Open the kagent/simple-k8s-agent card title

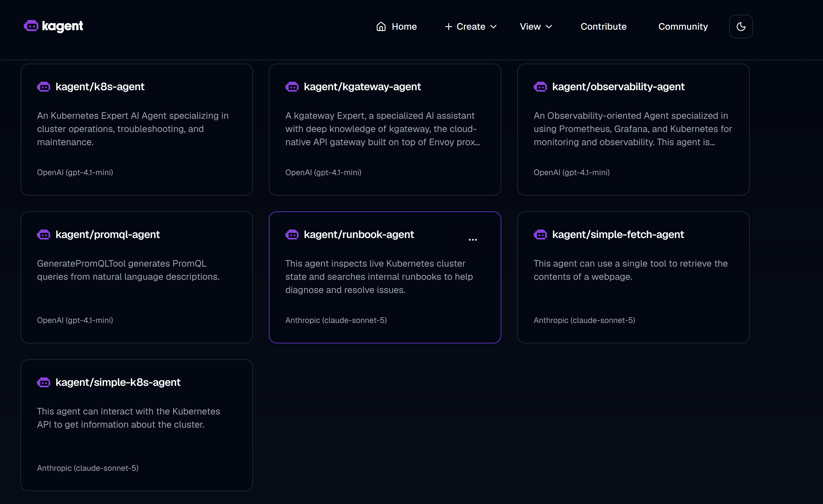coord(118,383)
